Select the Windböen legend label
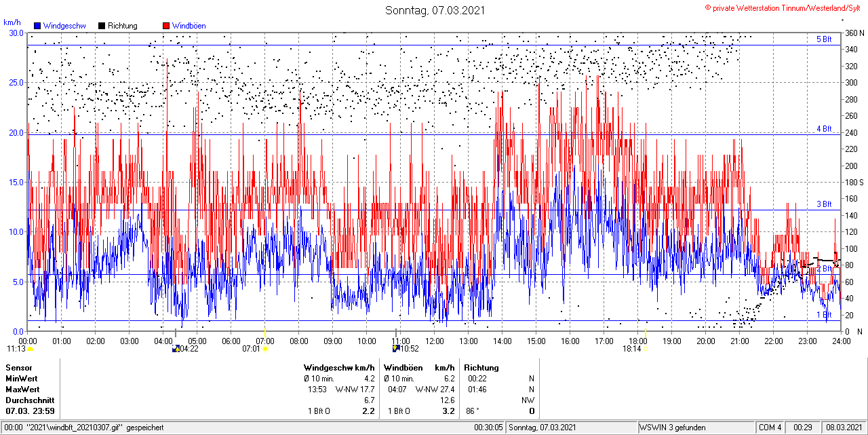Screen dimensions: 868x435 [x=189, y=26]
